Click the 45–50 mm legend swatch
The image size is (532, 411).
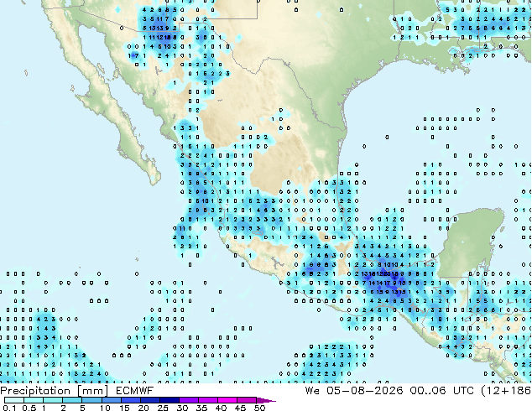[x=247, y=400]
